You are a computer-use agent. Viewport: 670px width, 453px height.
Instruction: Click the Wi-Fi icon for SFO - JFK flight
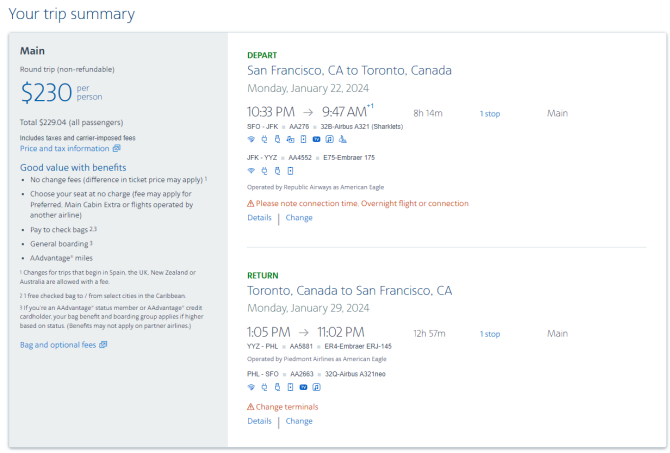click(x=251, y=139)
